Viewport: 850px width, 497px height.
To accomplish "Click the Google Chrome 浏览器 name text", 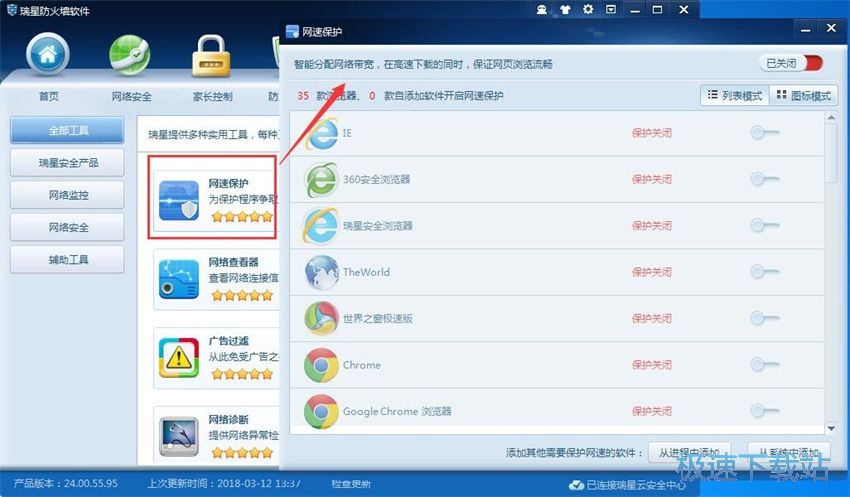I will [x=397, y=411].
